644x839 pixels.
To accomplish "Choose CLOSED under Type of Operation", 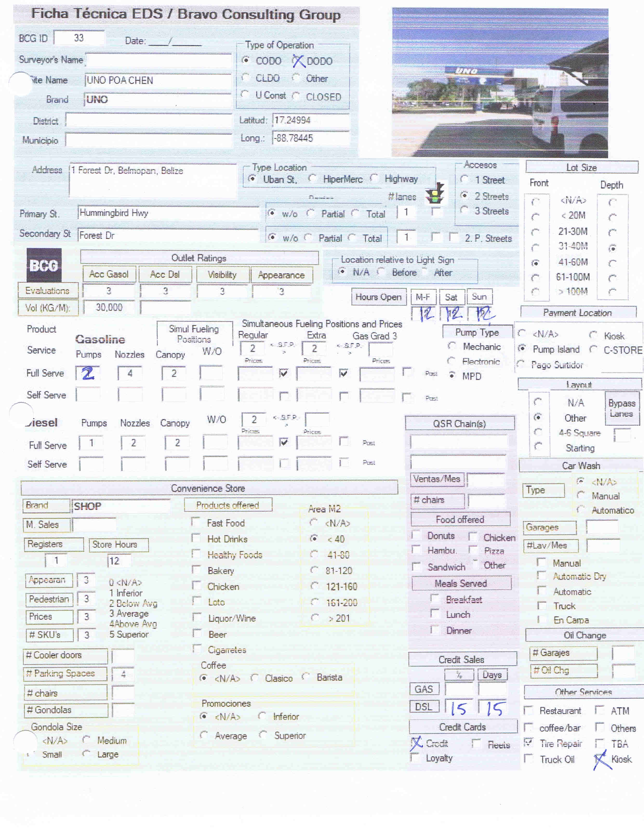I will point(296,96).
